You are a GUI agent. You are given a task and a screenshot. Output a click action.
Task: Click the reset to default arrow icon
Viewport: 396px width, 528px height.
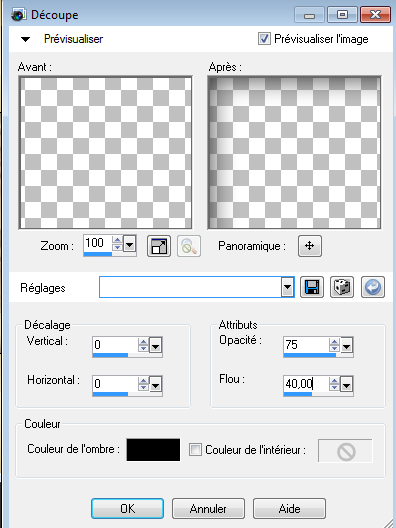[373, 287]
